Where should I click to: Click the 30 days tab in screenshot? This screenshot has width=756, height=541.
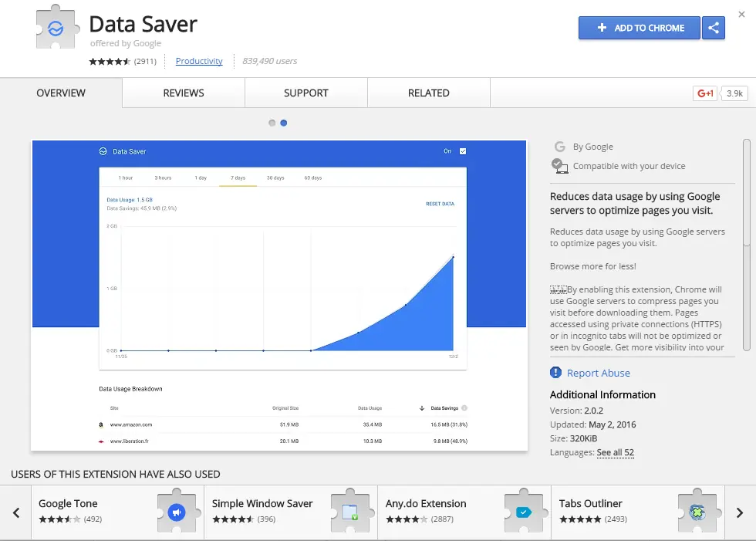[275, 178]
